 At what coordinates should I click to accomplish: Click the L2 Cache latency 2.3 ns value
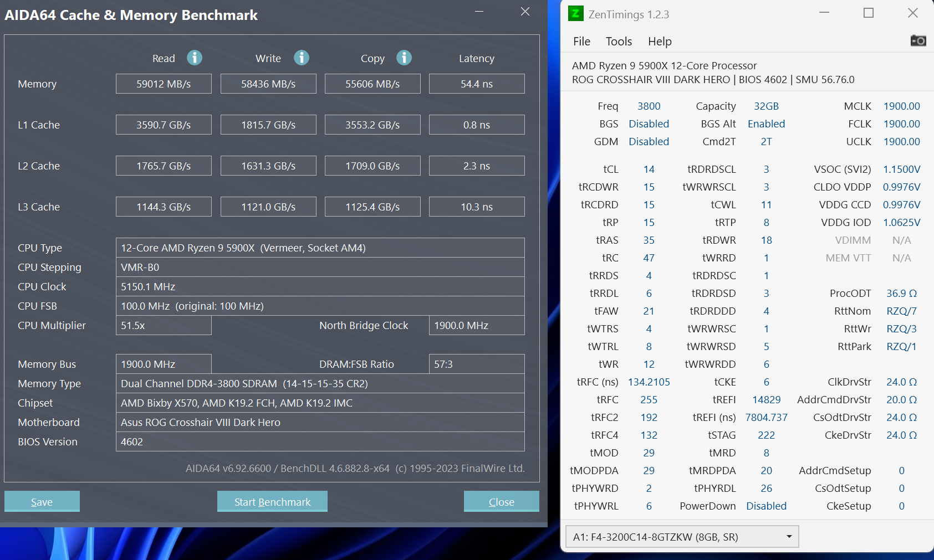[477, 166]
